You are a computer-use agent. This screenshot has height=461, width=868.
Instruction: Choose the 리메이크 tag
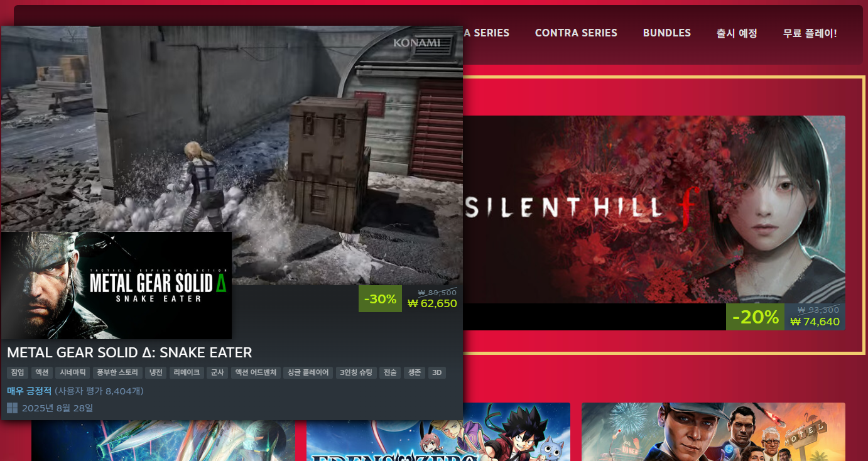pos(187,372)
